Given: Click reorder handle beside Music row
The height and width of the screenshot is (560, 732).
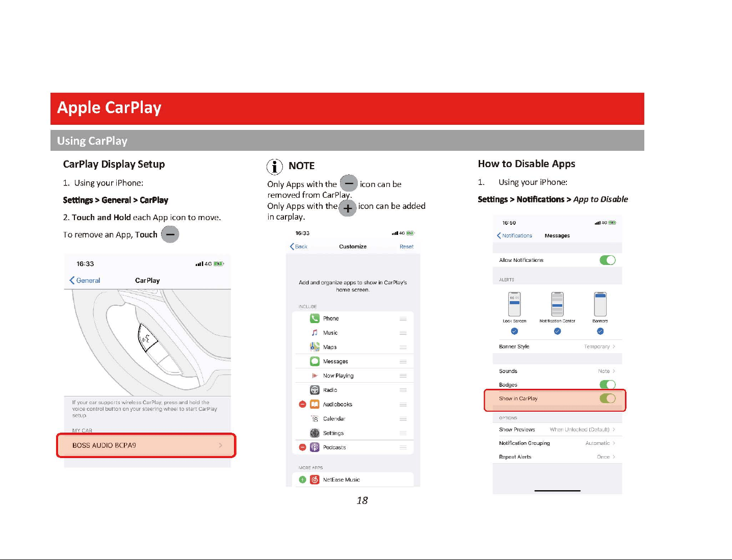Looking at the screenshot, I should (x=403, y=333).
